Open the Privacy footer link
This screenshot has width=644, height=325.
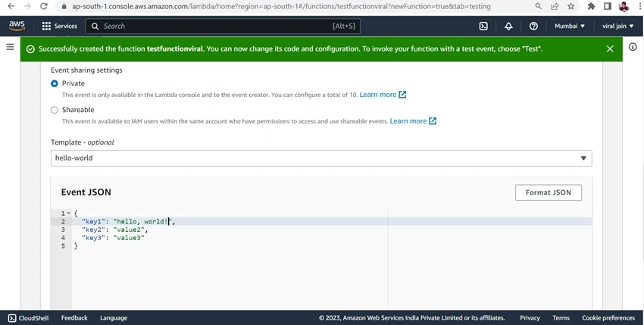coord(530,318)
